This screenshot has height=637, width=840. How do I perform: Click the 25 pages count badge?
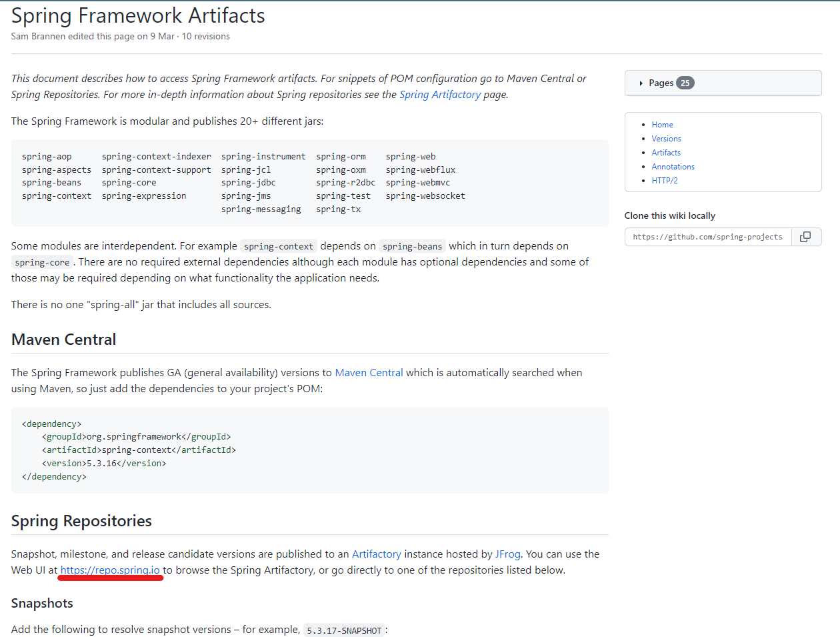click(685, 83)
